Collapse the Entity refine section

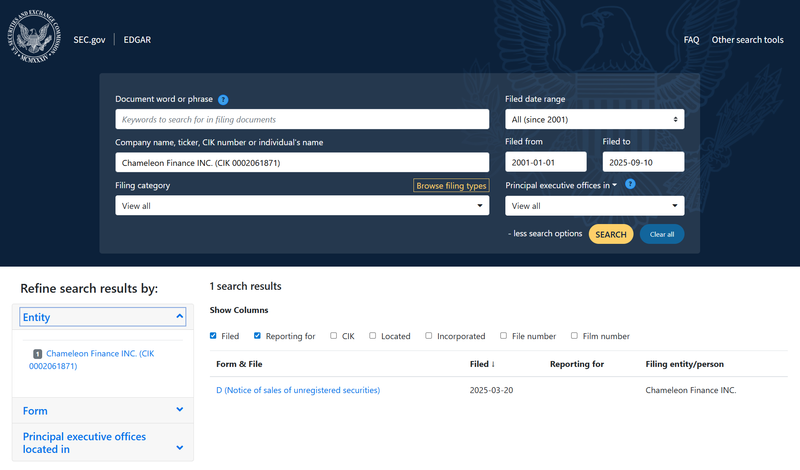(103, 317)
